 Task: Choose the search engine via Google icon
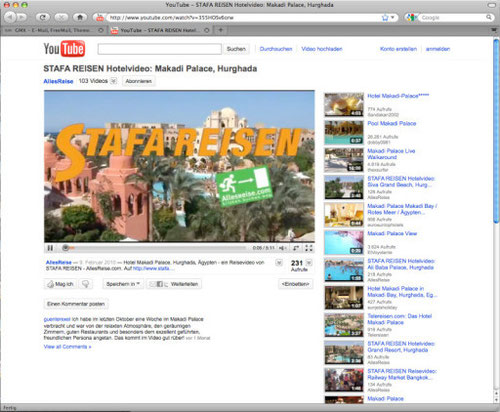point(411,17)
